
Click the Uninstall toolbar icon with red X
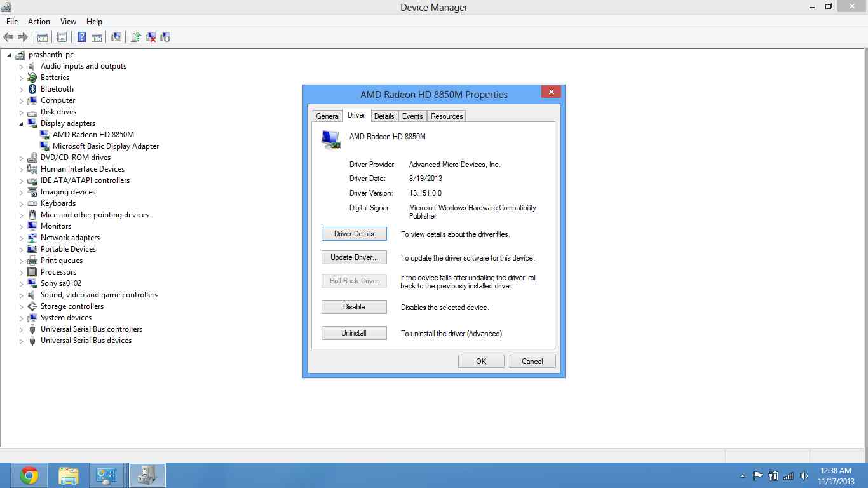click(x=151, y=37)
